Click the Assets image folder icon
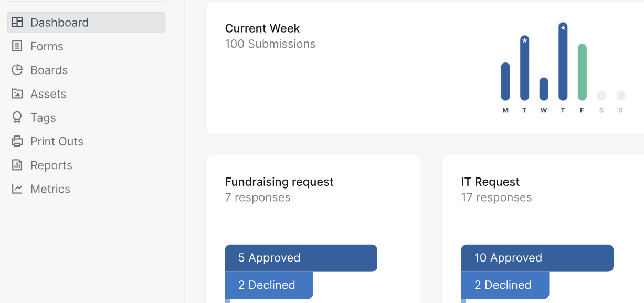This screenshot has height=303, width=644. [x=17, y=94]
